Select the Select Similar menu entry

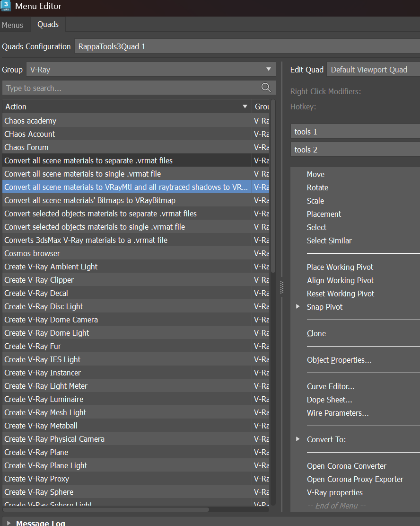[x=329, y=241]
